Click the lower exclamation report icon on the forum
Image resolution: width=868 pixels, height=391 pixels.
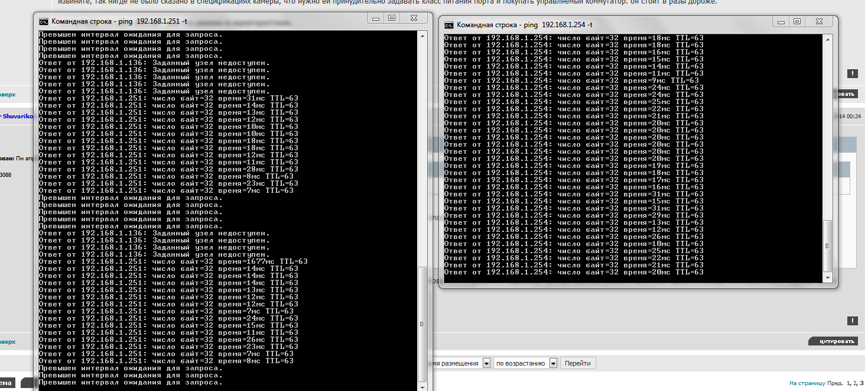[852, 321]
